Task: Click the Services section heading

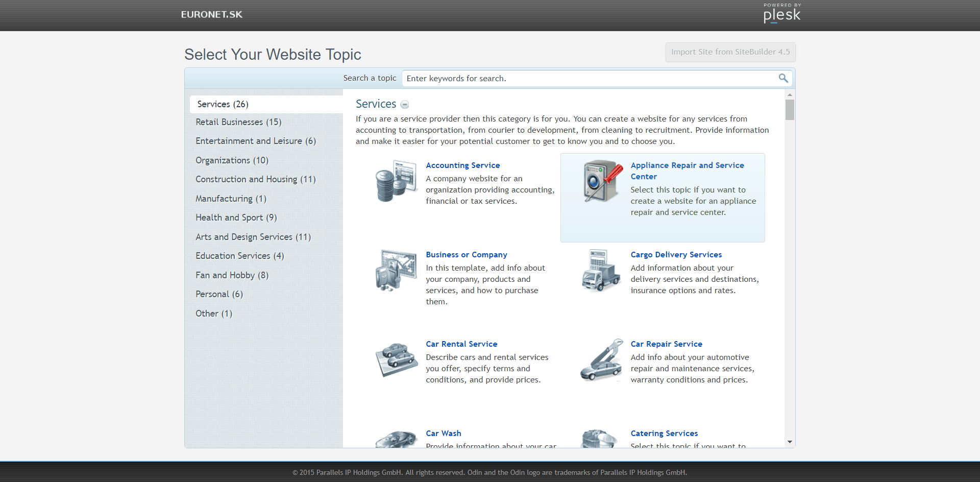Action: pyautogui.click(x=376, y=104)
